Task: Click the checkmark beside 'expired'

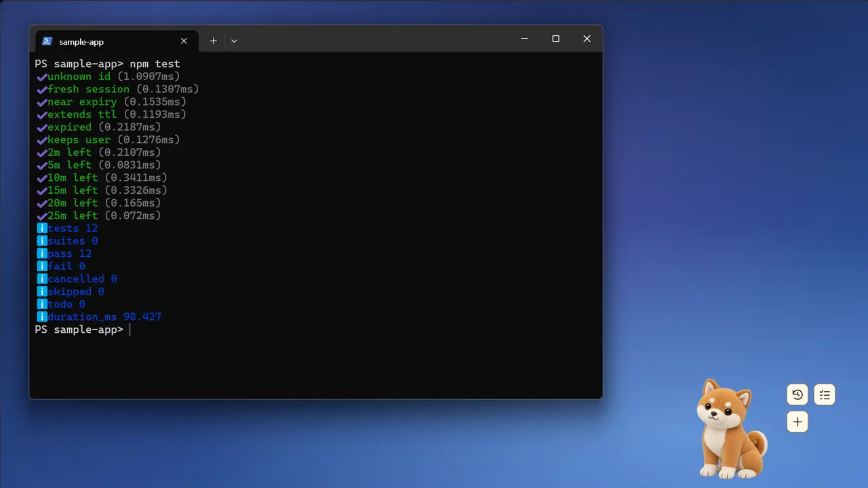Action: [42, 127]
